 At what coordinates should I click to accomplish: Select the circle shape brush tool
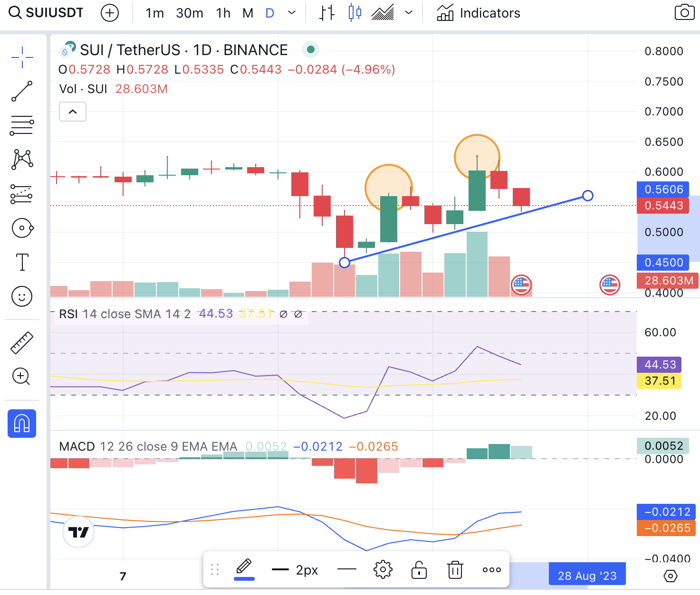tap(22, 228)
